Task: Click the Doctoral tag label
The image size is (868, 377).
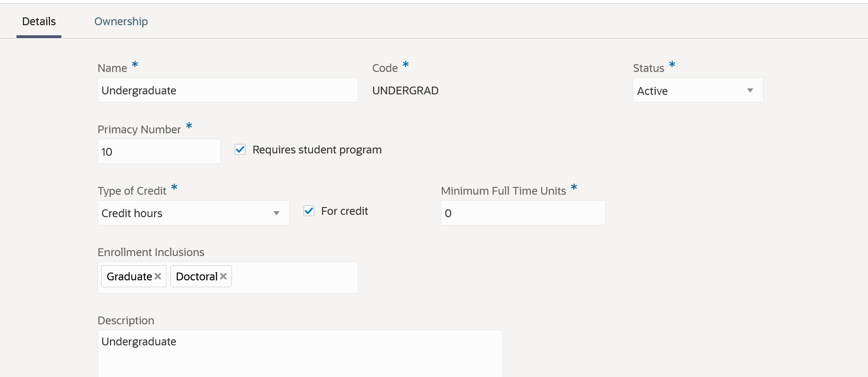Action: pos(197,276)
